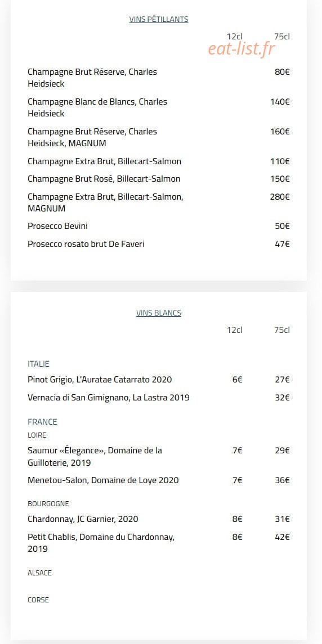Click the ALSACE subsection label

coord(39,573)
